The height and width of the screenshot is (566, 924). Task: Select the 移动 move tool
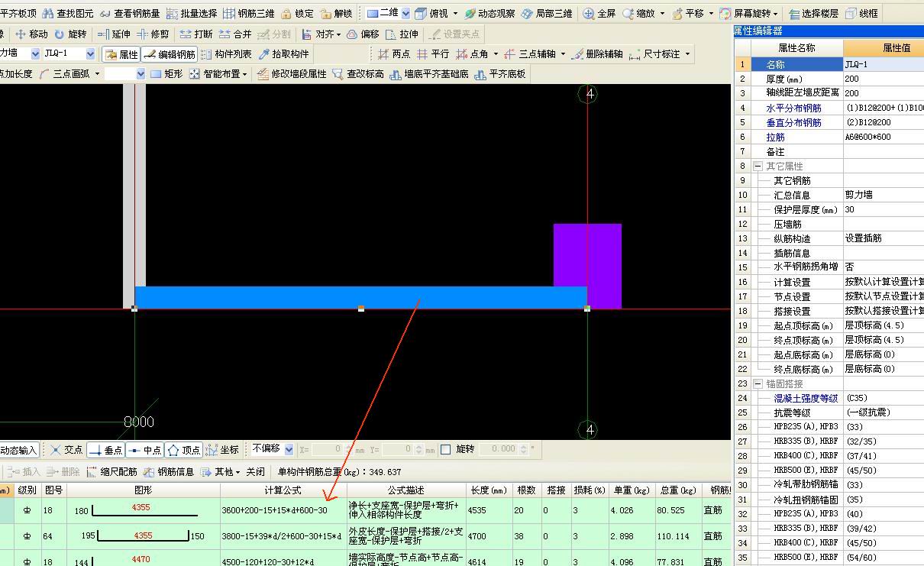31,34
